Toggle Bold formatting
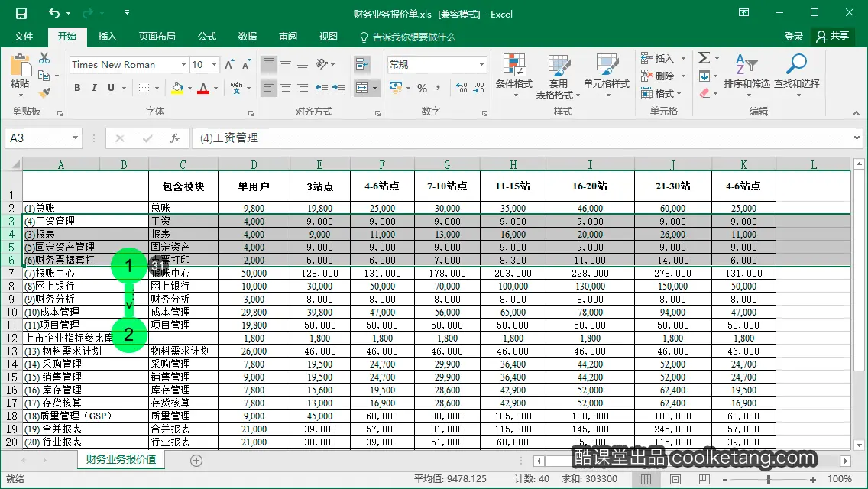The width and height of the screenshot is (868, 489). (x=77, y=88)
